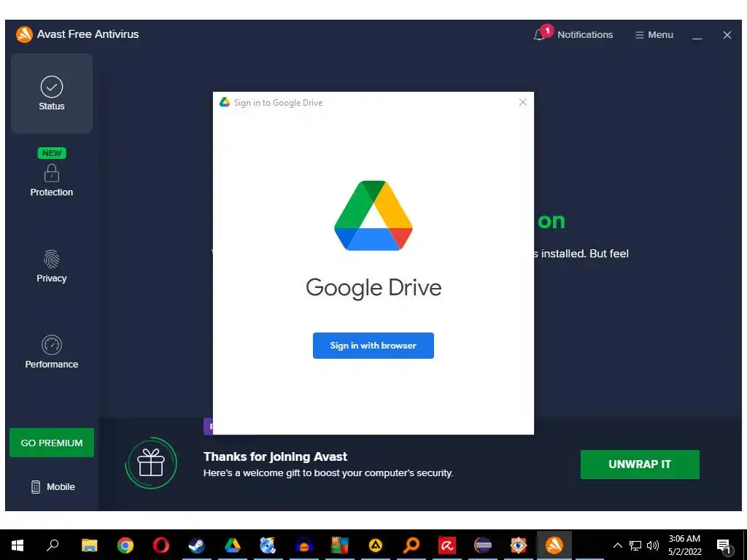Launch Opera browser from taskbar
Image resolution: width=747 pixels, height=560 pixels.
pos(161,545)
